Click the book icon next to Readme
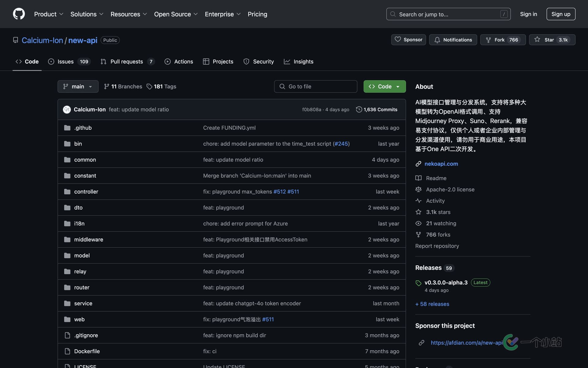 (418, 178)
